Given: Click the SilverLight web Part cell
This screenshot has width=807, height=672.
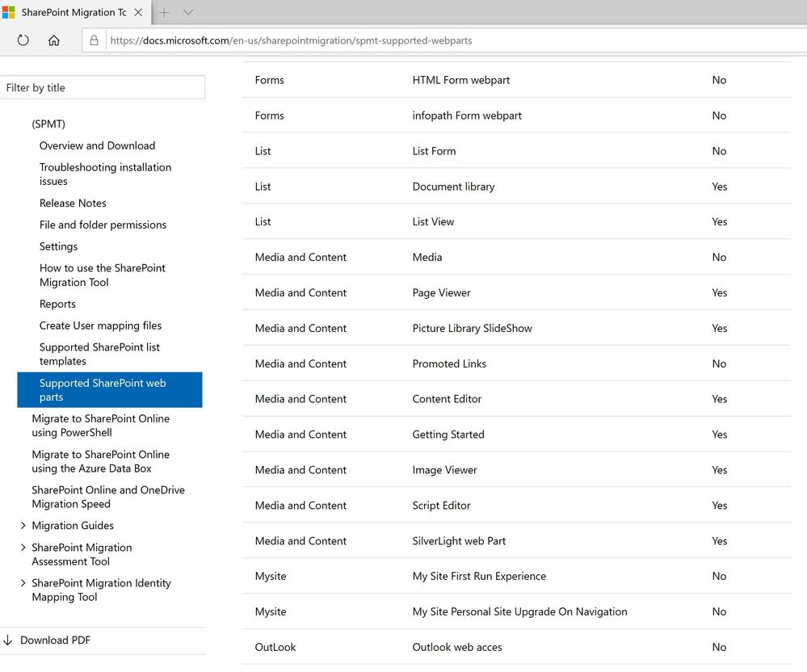Looking at the screenshot, I should (x=459, y=541).
